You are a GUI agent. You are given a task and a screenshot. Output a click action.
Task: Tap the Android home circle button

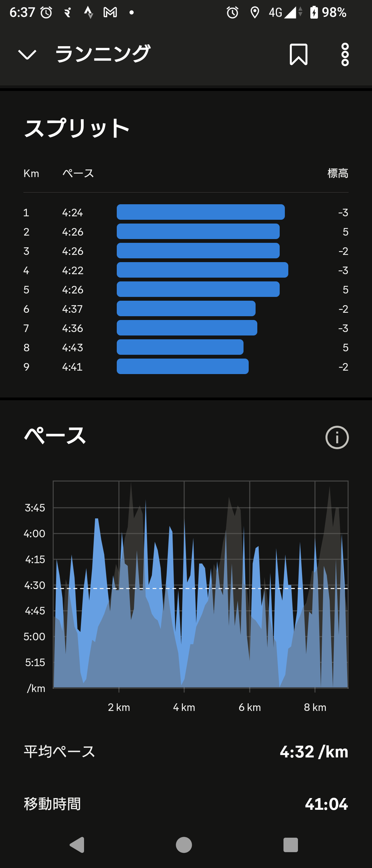[184, 845]
